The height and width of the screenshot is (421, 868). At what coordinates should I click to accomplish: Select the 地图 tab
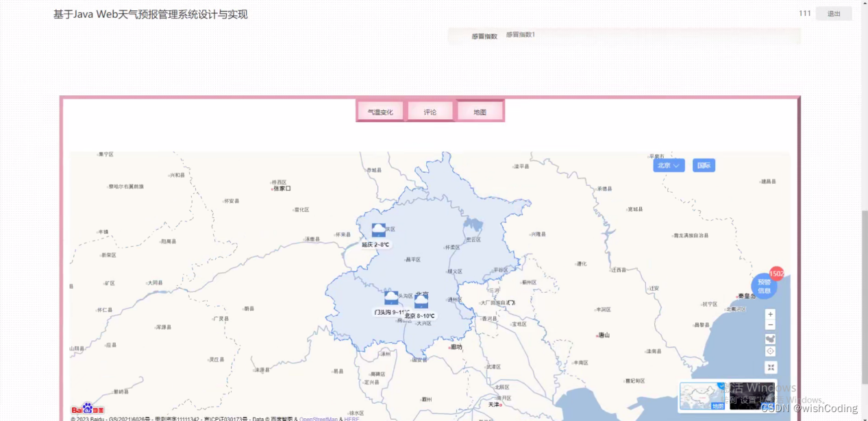[480, 112]
